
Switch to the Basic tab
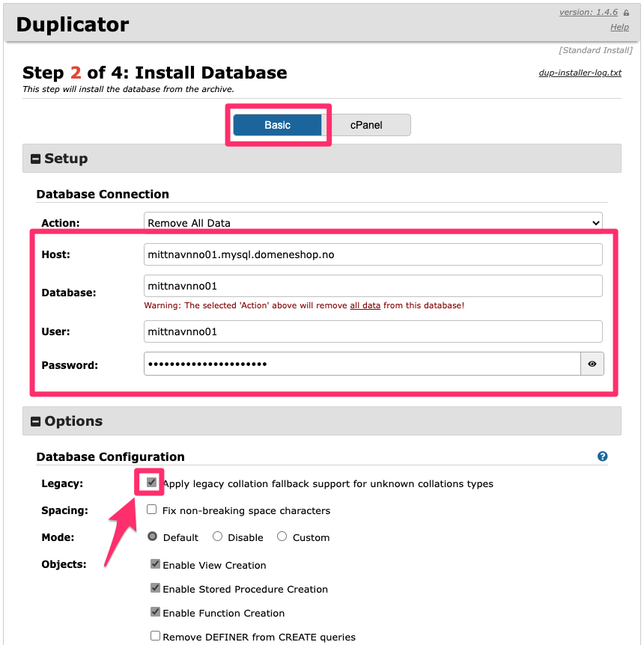tap(277, 125)
